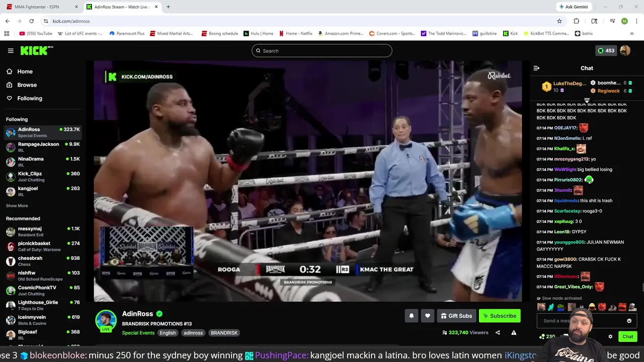The width and height of the screenshot is (644, 362).
Task: Click the Special Events category link
Action: coord(138,333)
